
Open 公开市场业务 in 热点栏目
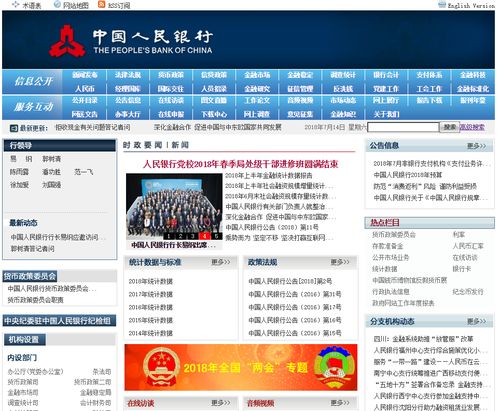pyautogui.click(x=390, y=258)
